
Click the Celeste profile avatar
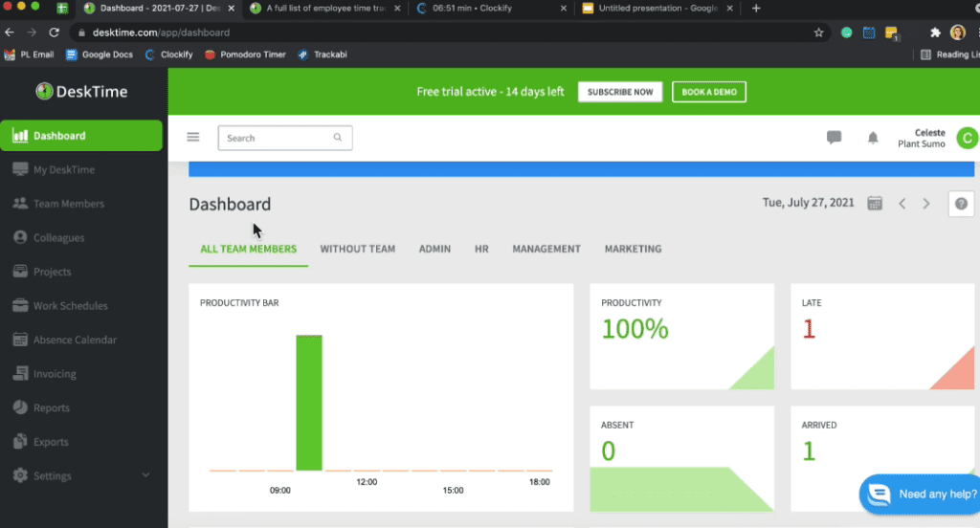pos(967,139)
